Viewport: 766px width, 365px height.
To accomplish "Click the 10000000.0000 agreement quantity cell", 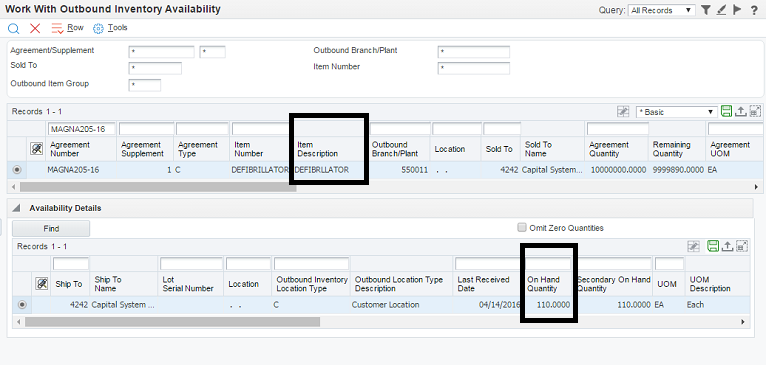I will pos(618,170).
